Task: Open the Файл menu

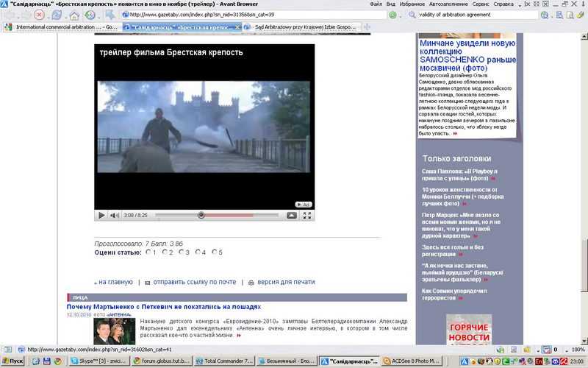Action: click(x=376, y=4)
